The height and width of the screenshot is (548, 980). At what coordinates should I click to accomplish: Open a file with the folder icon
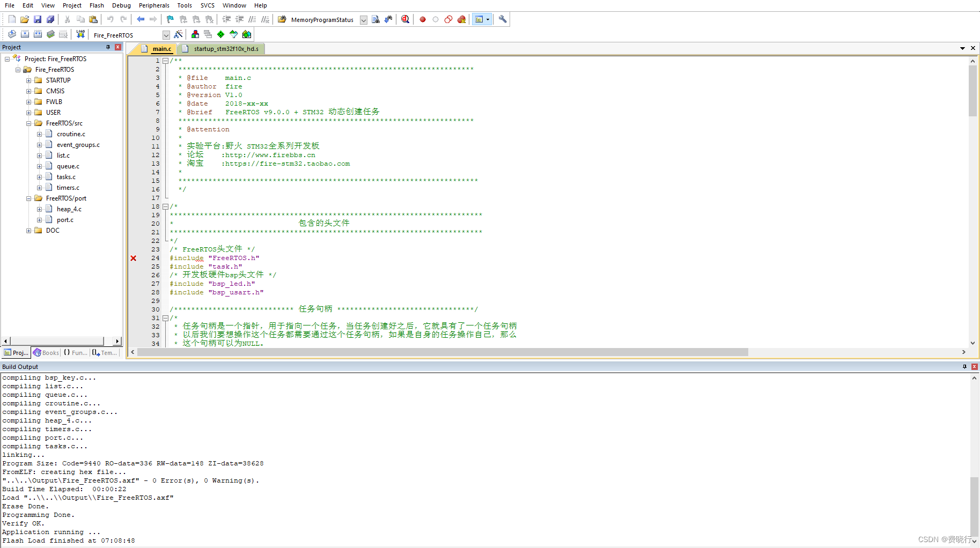[25, 19]
